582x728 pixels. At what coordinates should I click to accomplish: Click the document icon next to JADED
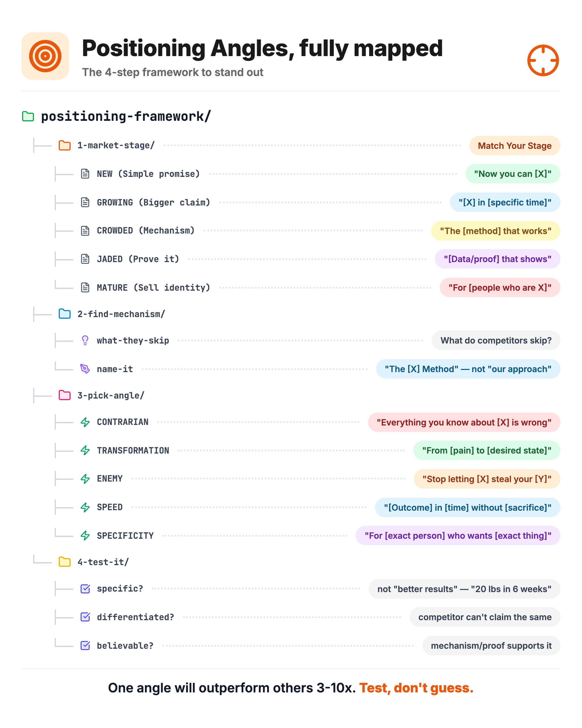pos(85,259)
